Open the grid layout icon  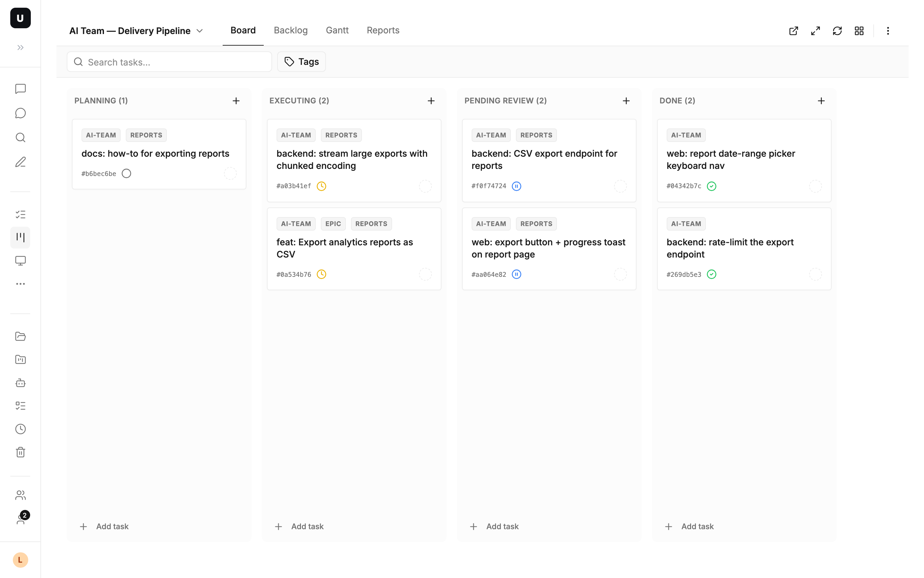[x=859, y=31]
